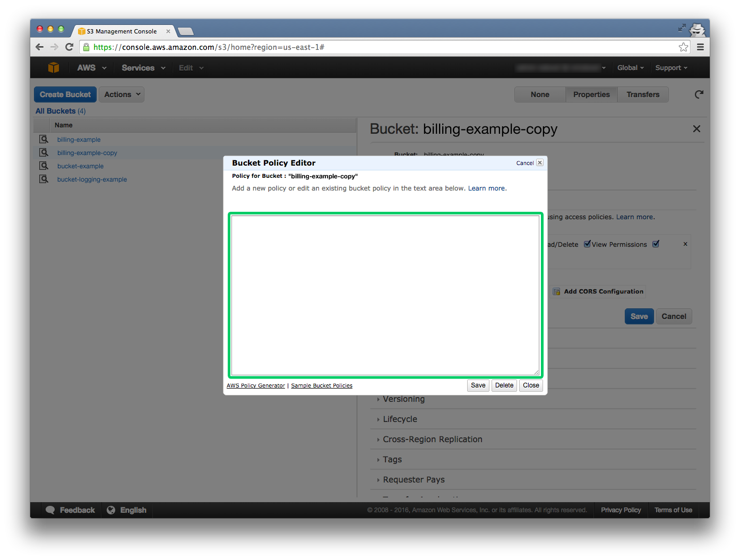The image size is (740, 560).
Task: Expand the Lifecycle section
Action: click(x=400, y=419)
